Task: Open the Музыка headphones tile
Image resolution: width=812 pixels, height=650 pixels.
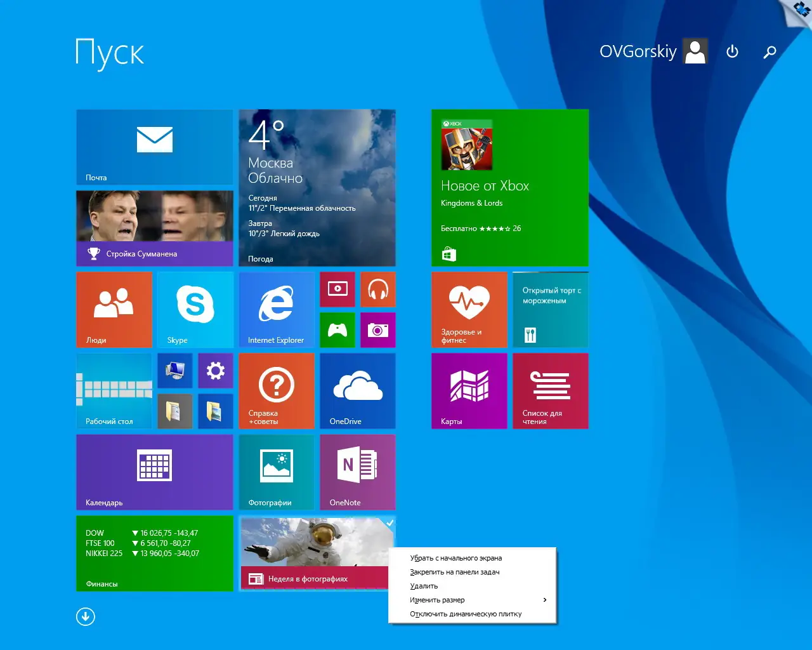Action: click(x=377, y=289)
